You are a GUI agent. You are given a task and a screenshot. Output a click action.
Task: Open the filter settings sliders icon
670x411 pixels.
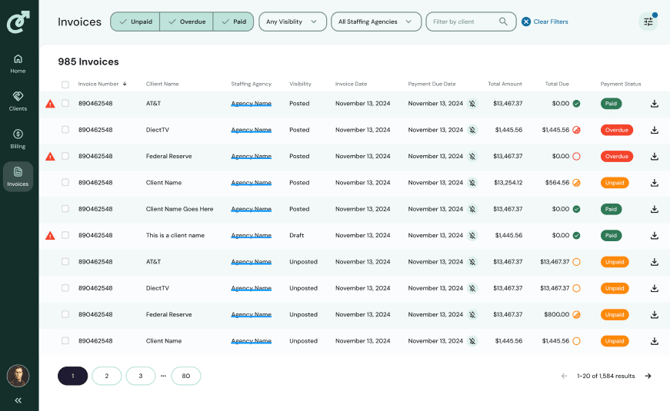(648, 22)
